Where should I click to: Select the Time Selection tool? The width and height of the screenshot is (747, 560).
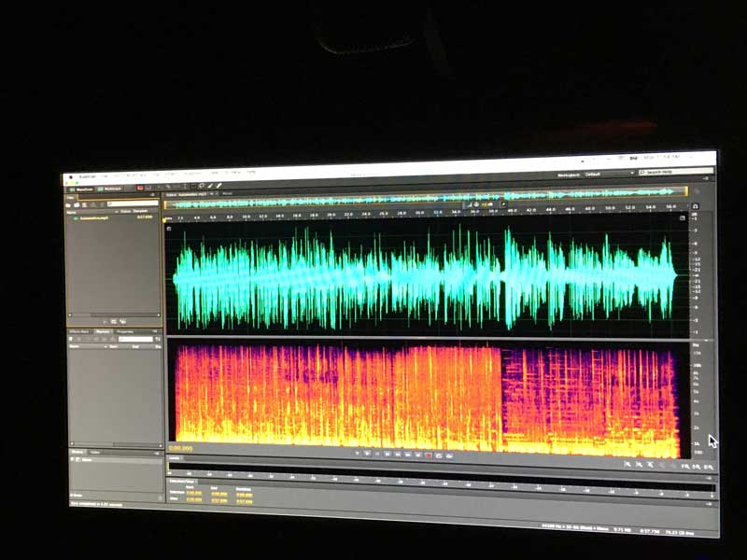pos(185,186)
